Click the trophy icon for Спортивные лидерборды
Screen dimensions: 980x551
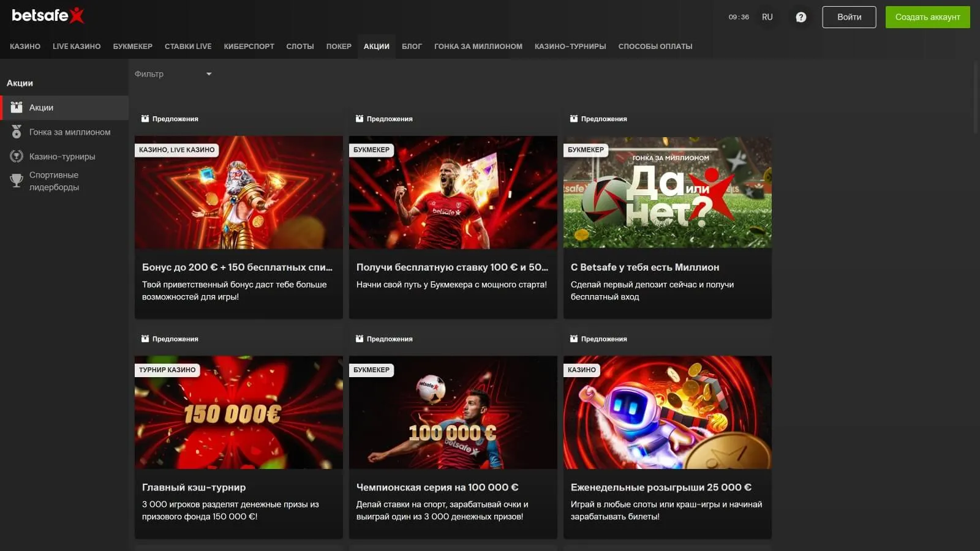17,181
